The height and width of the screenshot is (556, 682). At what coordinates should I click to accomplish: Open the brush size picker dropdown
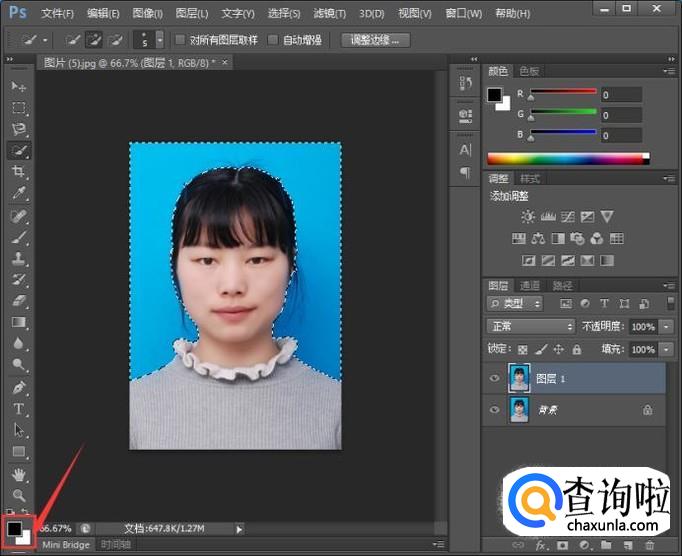[160, 41]
